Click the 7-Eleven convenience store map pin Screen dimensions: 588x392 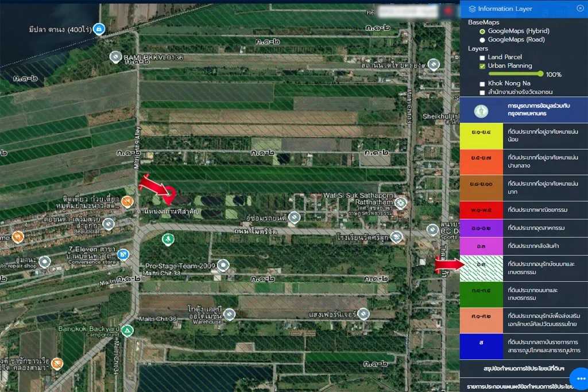coord(123,254)
